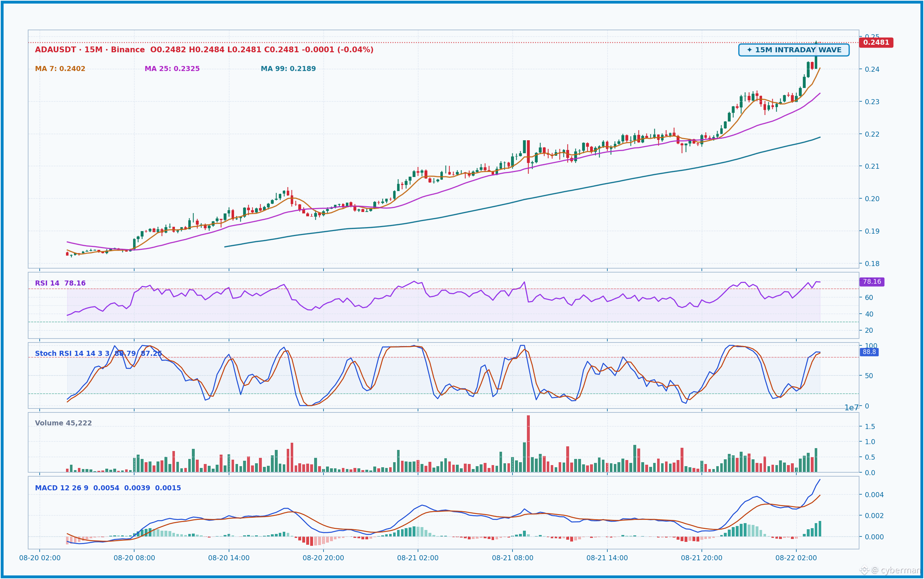Click the 08-20 14:00 time axis label
This screenshot has width=924, height=579.
pyautogui.click(x=229, y=558)
